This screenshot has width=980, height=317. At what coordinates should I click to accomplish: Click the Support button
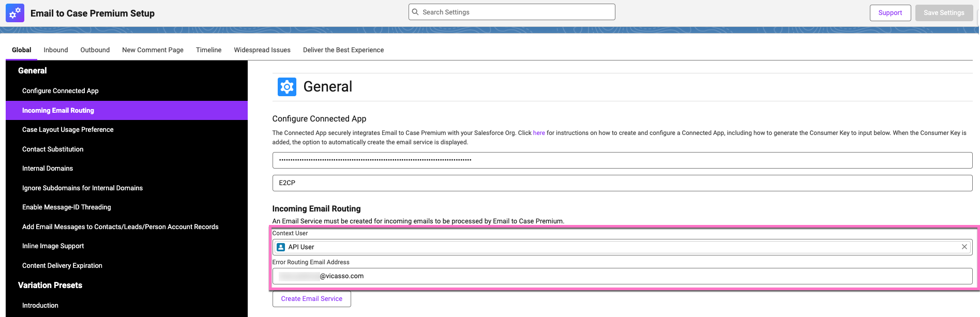click(890, 13)
